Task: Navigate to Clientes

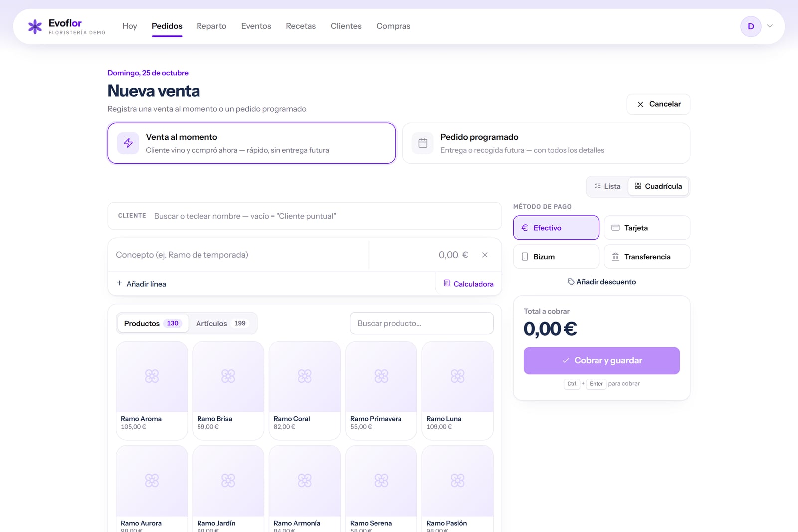Action: click(x=346, y=26)
